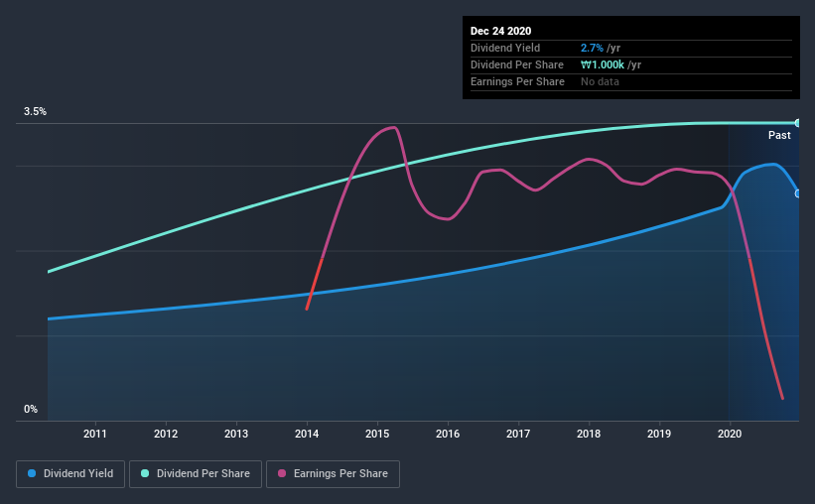This screenshot has width=815, height=504.
Task: Click the pink earnings peak near 2015
Action: pyautogui.click(x=393, y=127)
